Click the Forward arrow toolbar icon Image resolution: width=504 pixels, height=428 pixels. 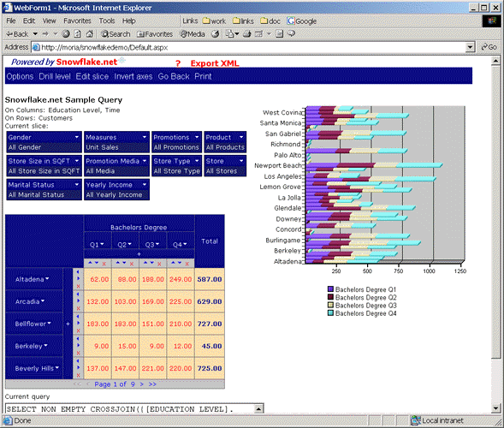point(45,33)
